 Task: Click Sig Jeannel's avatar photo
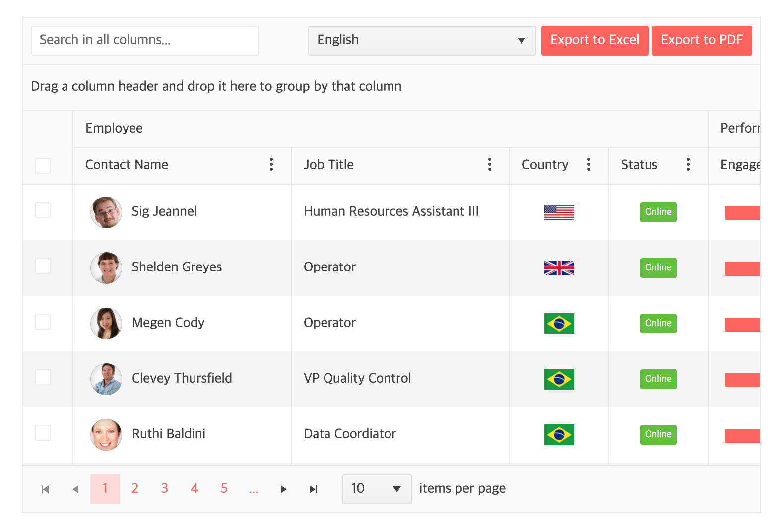coord(106,212)
